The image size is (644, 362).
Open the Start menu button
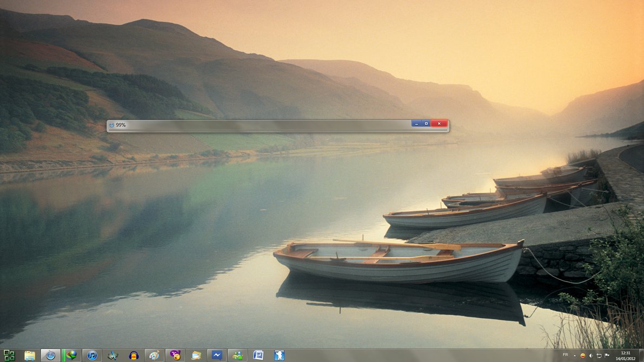[9, 355]
